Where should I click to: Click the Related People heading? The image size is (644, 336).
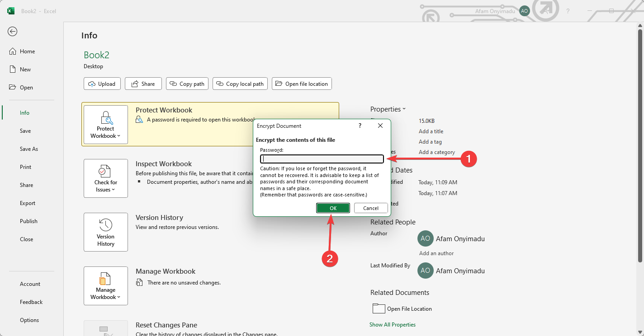[x=393, y=222]
